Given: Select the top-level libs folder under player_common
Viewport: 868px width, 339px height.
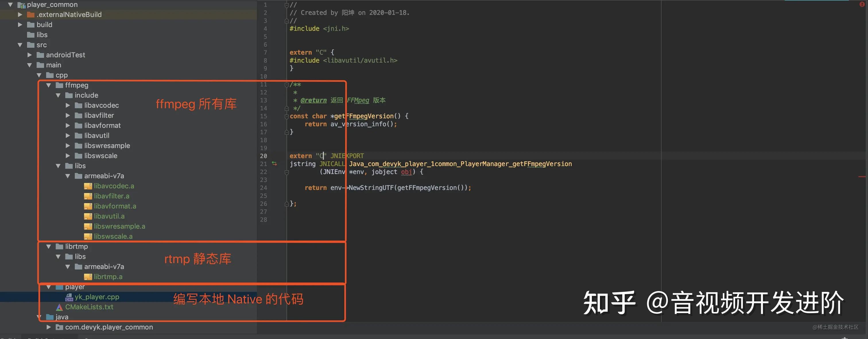Looking at the screenshot, I should click(x=42, y=35).
